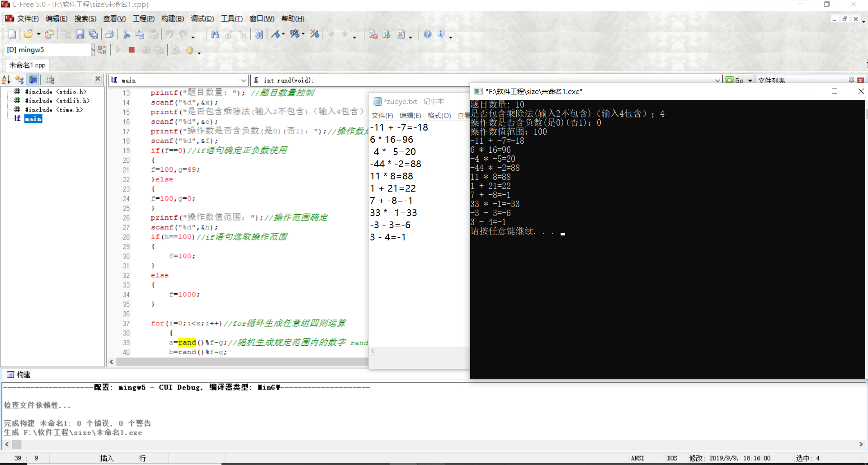Image resolution: width=868 pixels, height=465 pixels.
Task: Cut selection with the scissors icon
Action: click(x=127, y=34)
